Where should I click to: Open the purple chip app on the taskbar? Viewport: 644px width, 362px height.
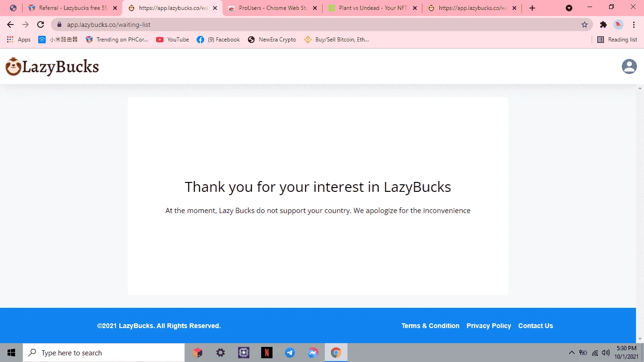pos(244,353)
